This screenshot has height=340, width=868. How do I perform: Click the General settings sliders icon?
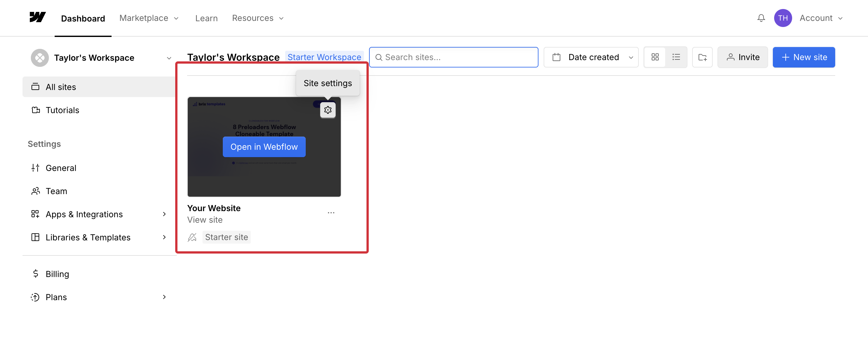tap(35, 168)
